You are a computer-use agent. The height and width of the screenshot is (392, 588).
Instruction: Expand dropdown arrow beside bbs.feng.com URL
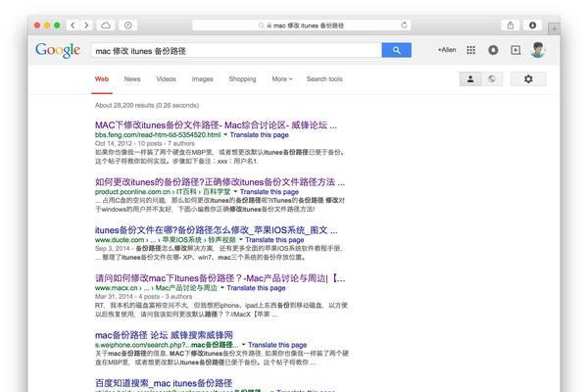[x=225, y=134]
